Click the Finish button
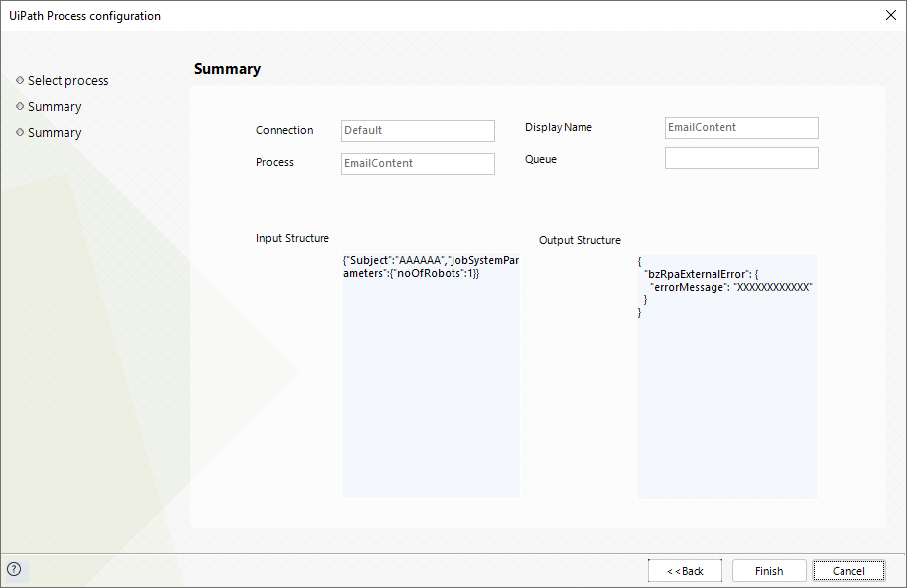907x588 pixels. [769, 571]
